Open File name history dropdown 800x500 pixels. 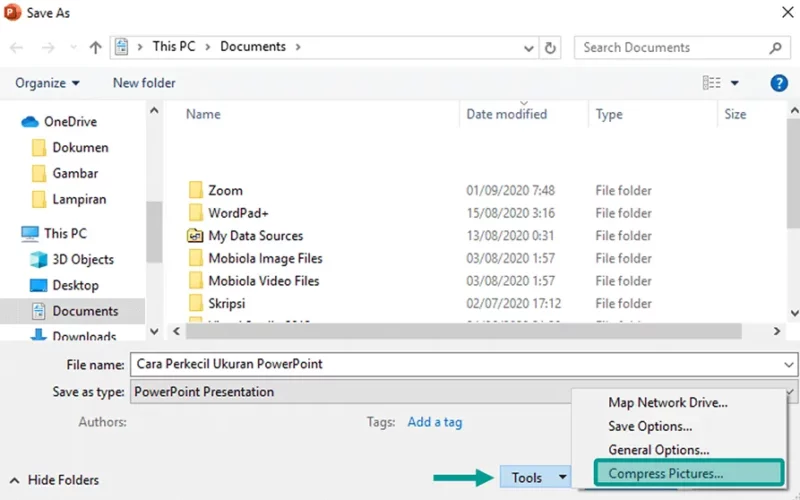pyautogui.click(x=789, y=365)
